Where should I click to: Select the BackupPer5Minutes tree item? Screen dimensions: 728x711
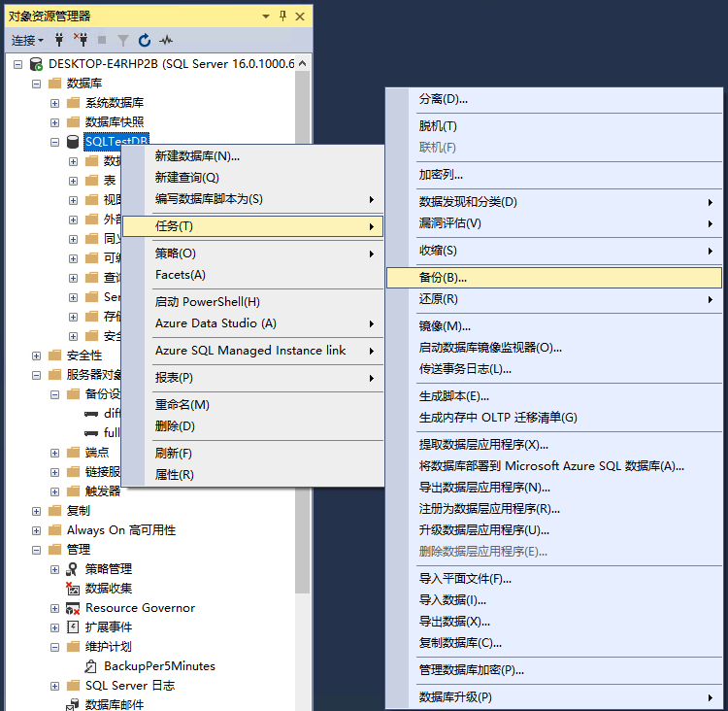[x=159, y=666]
